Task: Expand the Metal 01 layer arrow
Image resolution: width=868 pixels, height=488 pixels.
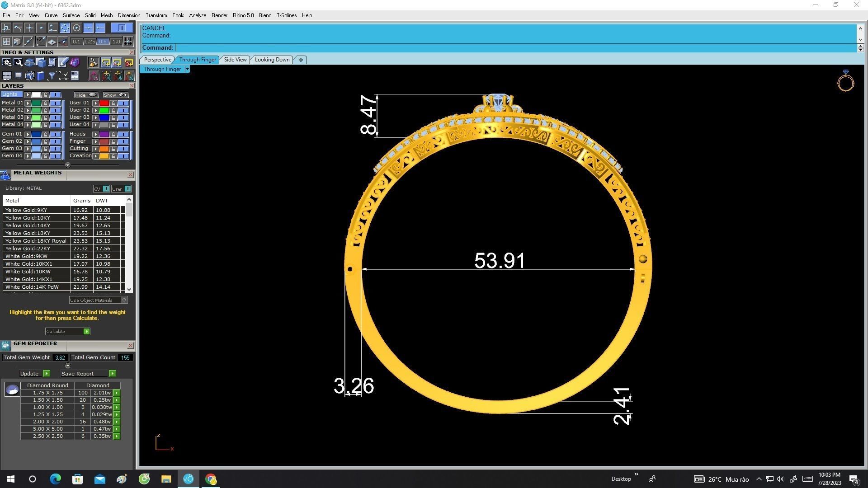Action: coord(28,103)
